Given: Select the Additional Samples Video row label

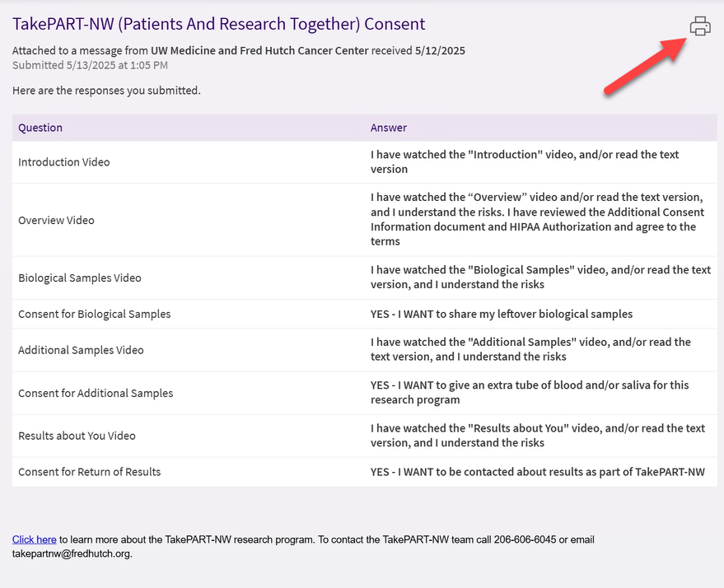Looking at the screenshot, I should 81,350.
